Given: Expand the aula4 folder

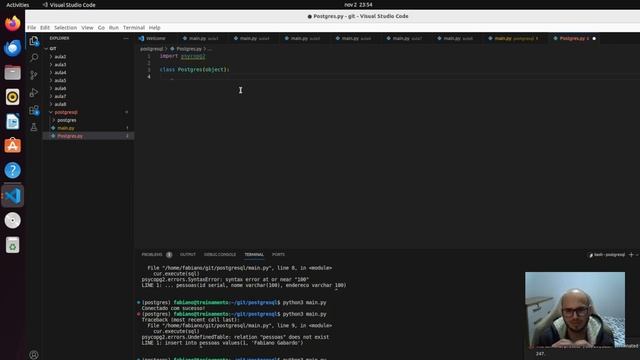Looking at the screenshot, I should pyautogui.click(x=60, y=73).
